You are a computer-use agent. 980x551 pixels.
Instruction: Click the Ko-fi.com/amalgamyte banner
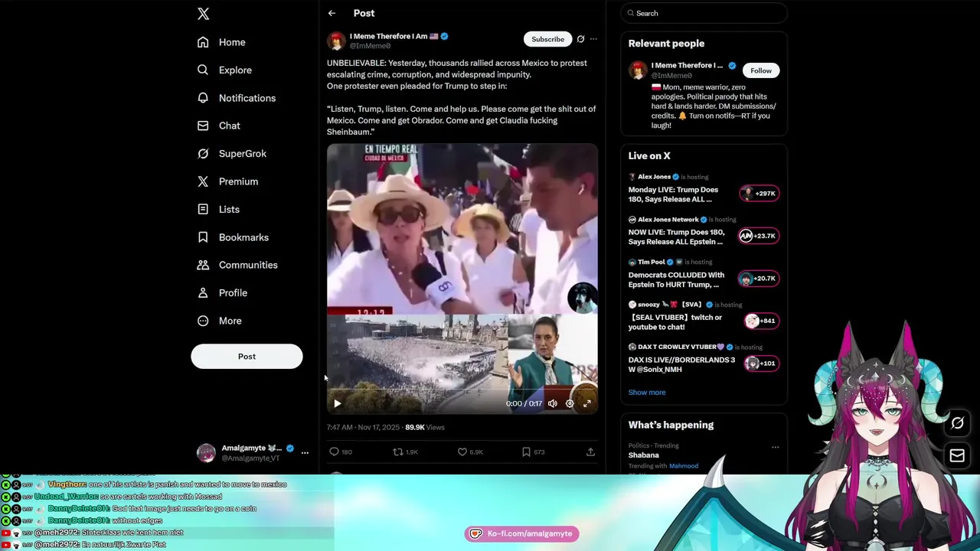pos(521,533)
